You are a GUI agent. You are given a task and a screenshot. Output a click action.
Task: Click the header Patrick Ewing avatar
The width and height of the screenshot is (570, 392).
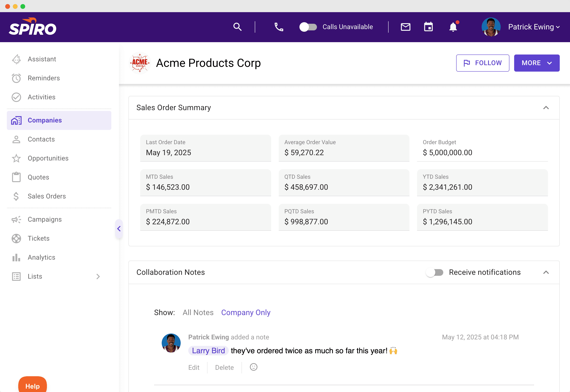pos(491,27)
